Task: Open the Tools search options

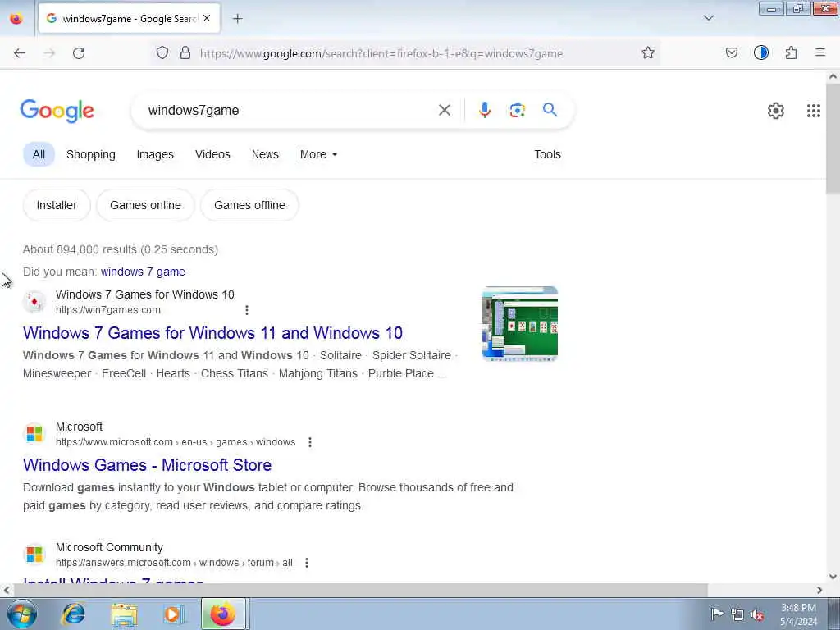Action: pos(547,154)
